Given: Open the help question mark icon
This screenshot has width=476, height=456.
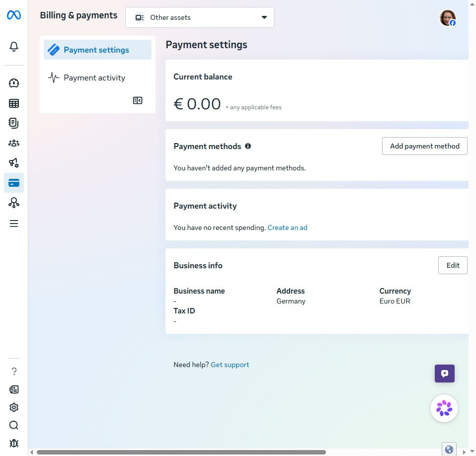Looking at the screenshot, I should 14,372.
